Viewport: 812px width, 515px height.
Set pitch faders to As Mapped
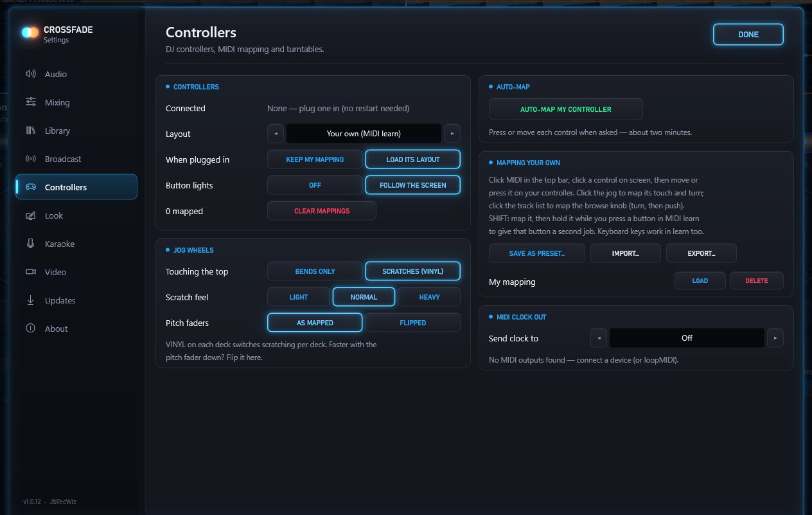click(x=315, y=323)
